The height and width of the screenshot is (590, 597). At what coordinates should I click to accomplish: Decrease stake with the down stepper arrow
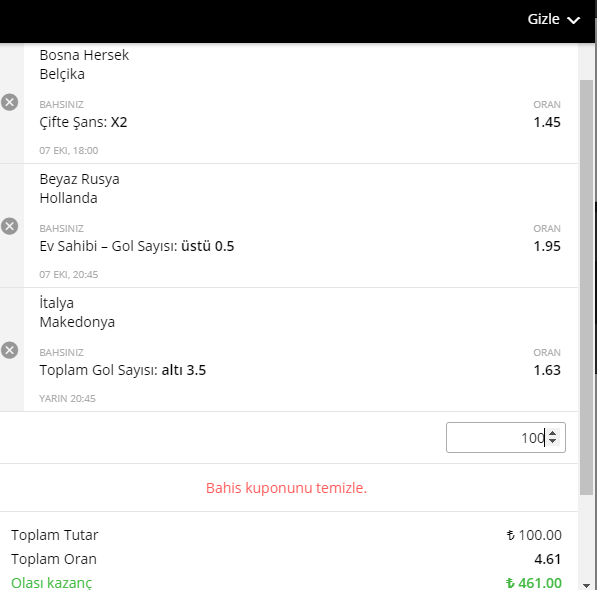(553, 441)
